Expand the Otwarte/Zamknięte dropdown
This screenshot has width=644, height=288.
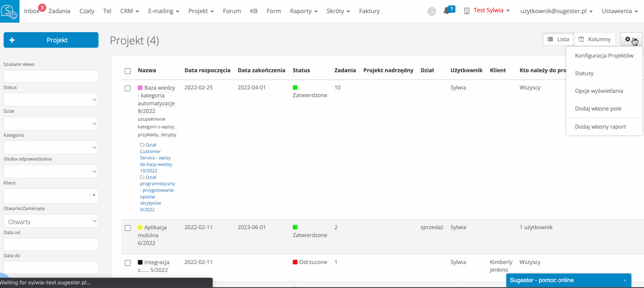[51, 221]
